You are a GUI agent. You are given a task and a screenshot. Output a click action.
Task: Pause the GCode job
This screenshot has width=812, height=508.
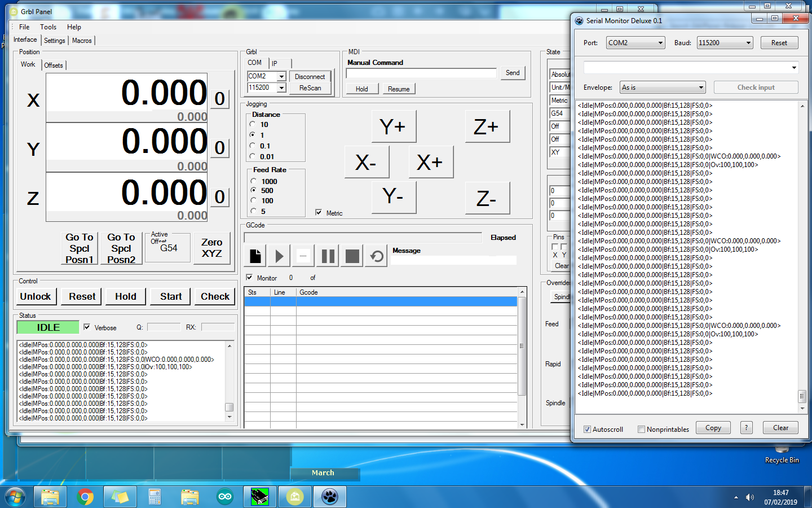[328, 256]
